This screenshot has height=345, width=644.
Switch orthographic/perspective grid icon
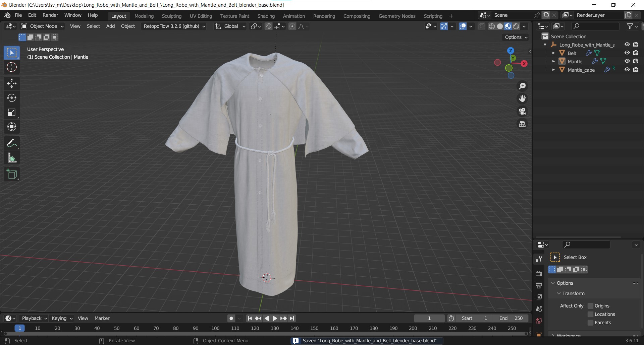522,124
